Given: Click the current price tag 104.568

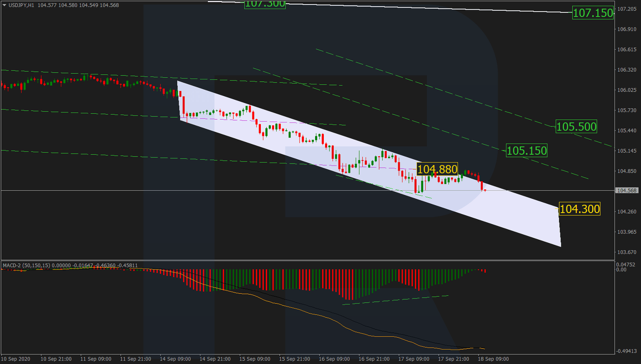Looking at the screenshot, I should (626, 191).
